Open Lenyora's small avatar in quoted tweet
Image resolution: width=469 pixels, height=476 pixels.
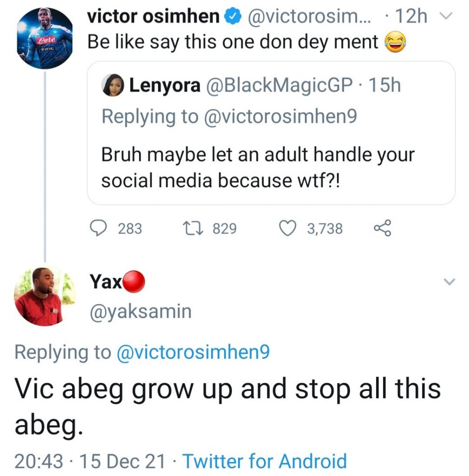click(112, 86)
